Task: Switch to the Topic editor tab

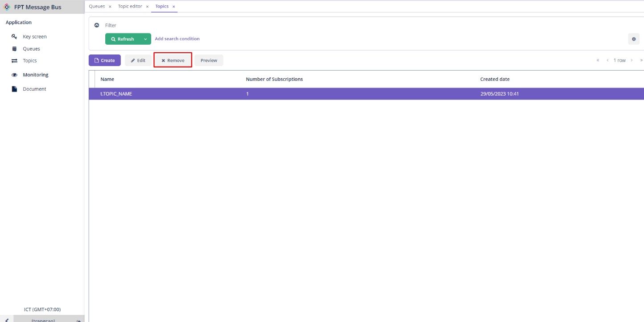Action: (x=130, y=6)
